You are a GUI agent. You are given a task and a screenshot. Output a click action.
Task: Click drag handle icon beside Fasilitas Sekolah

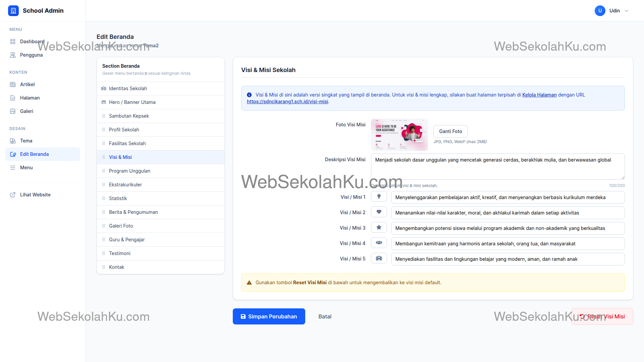pyautogui.click(x=104, y=143)
